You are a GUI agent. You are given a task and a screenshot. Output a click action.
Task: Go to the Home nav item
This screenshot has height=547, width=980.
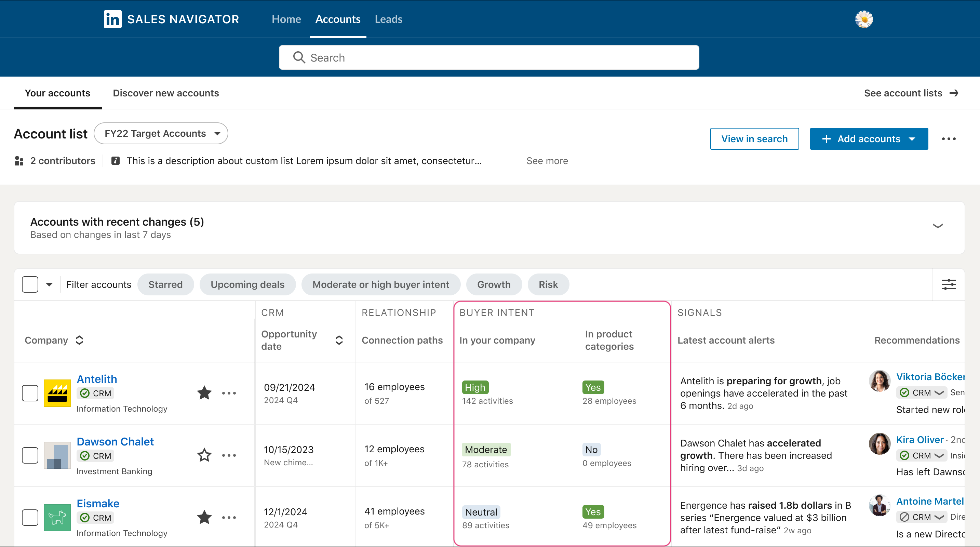click(x=286, y=19)
